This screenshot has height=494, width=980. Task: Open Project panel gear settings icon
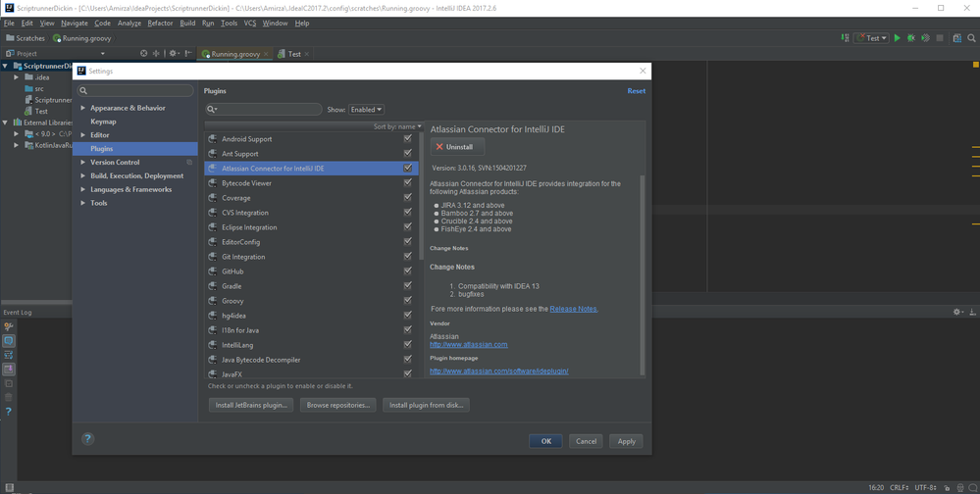coord(174,54)
